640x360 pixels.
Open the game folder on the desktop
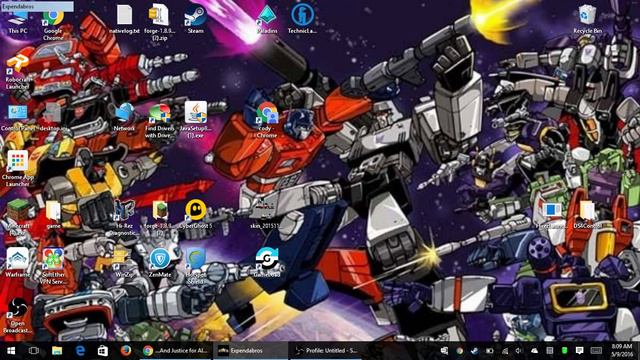53,215
